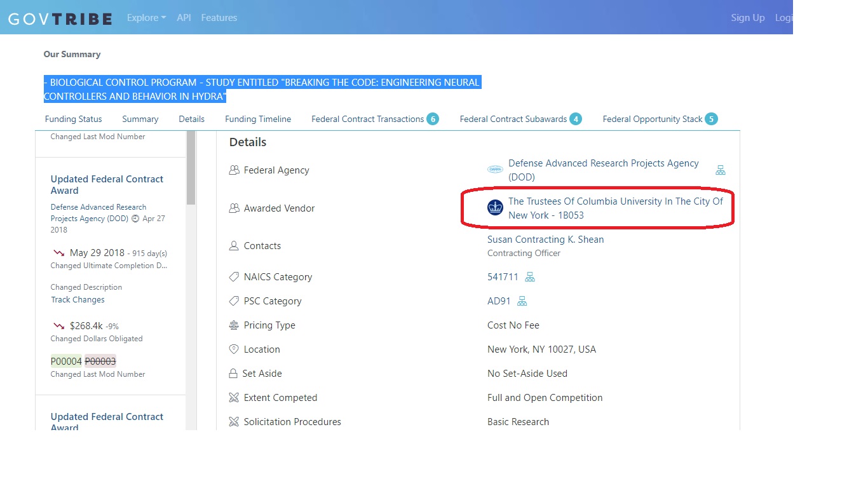Viewport: 868px width, 488px height.
Task: Click the Track Changes link
Action: point(78,300)
